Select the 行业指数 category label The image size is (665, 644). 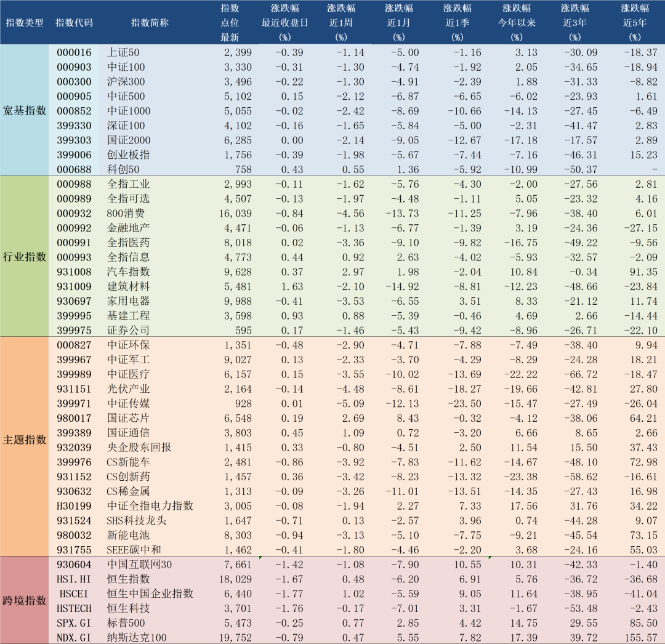click(25, 257)
